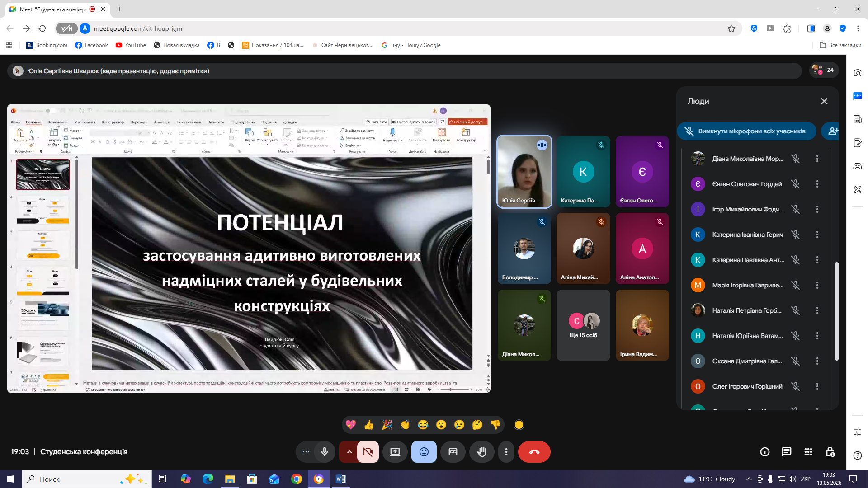
Task: Open options menu for Євген Олегович Гордей
Action: pos(817,184)
